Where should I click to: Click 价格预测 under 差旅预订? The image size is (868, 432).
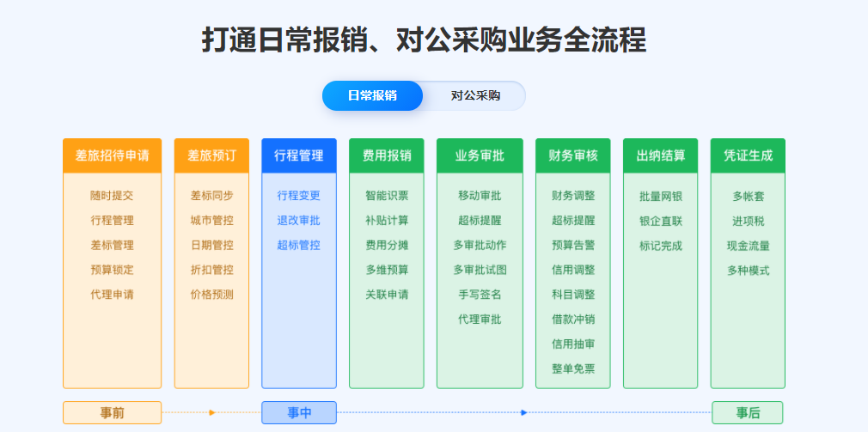point(211,295)
